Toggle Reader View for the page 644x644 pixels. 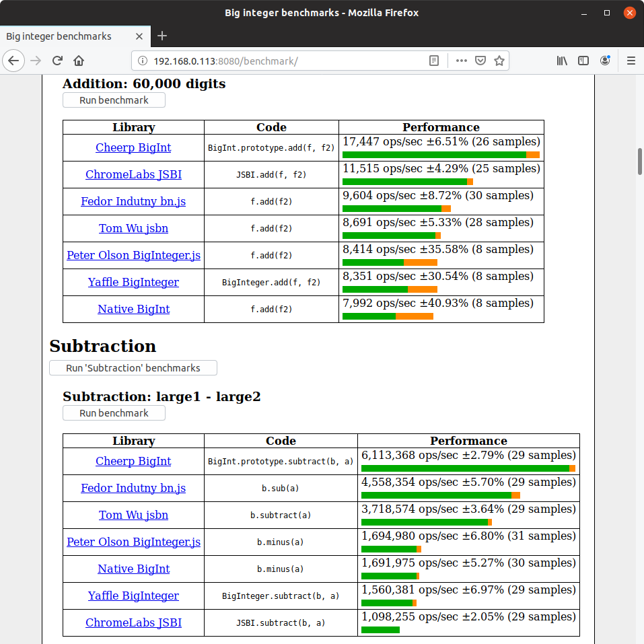(x=433, y=61)
